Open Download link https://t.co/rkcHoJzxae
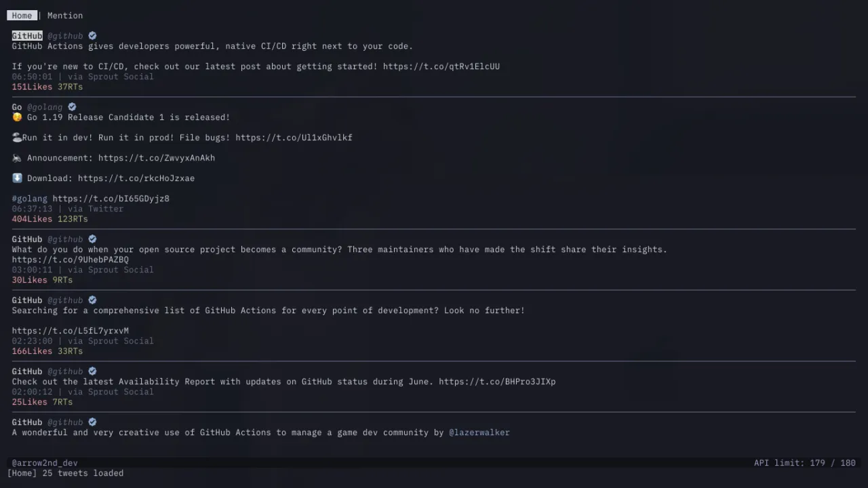868x488 pixels. (136, 178)
